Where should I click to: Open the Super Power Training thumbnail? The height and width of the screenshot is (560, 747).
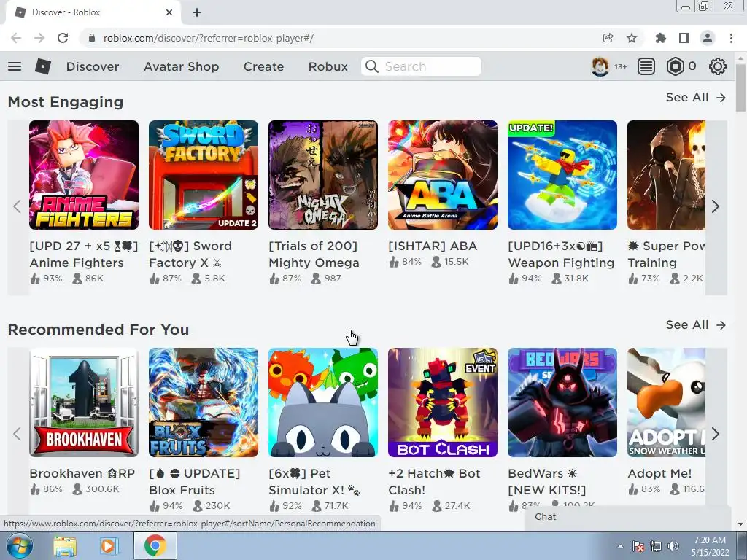coord(666,175)
